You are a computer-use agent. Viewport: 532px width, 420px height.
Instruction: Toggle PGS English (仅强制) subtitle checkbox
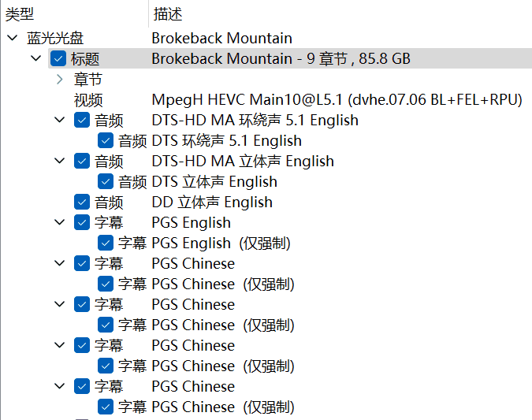[106, 243]
